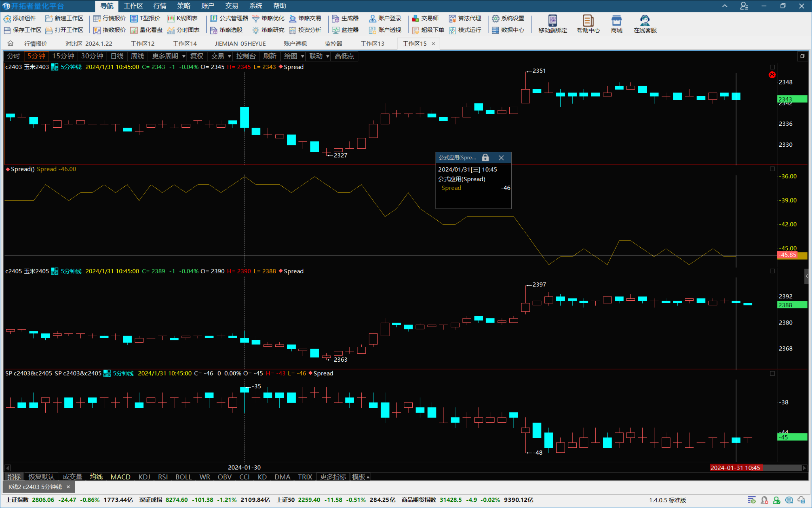
Task: Click the 账户登录 account login icon
Action: coord(372,18)
